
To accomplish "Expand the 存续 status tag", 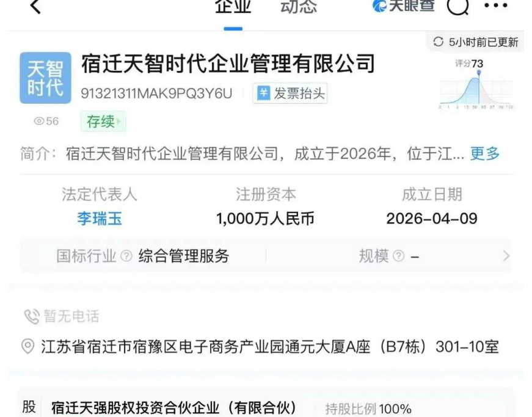I will tap(103, 121).
